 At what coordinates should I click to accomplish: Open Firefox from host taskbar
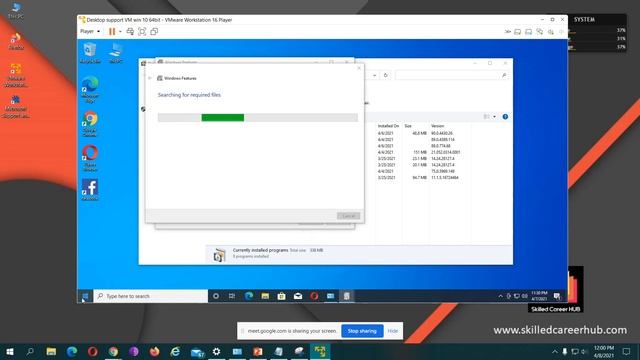154,351
